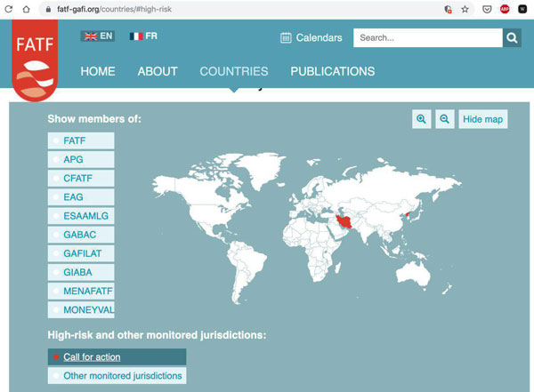Select the MENAFATF members option

81,291
